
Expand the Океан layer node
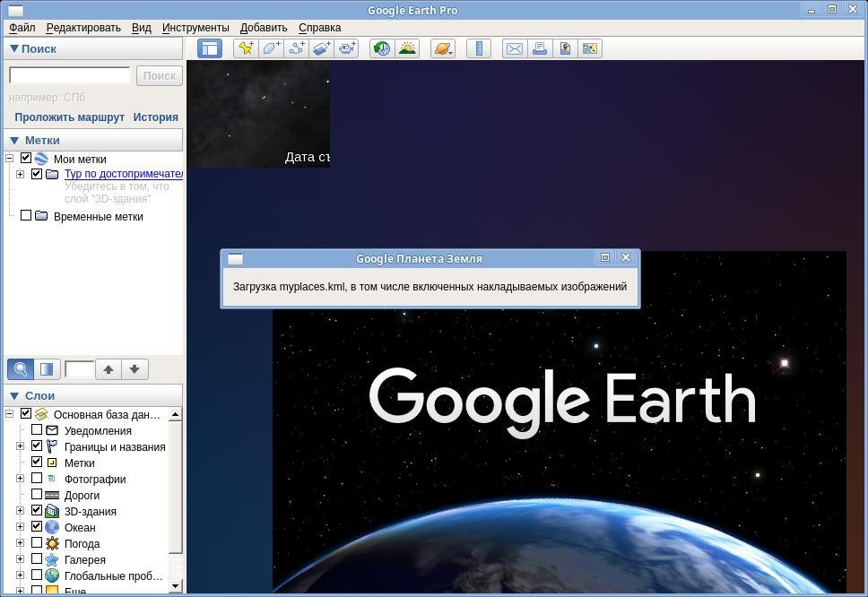[x=20, y=527]
